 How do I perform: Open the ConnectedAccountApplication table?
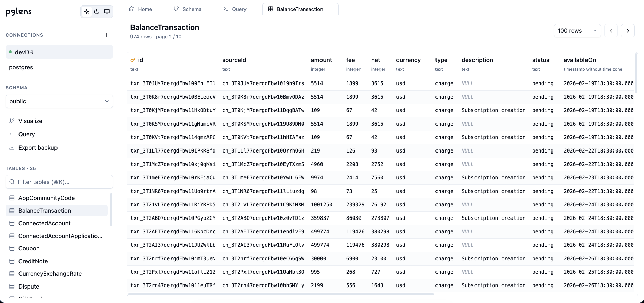coord(57,236)
